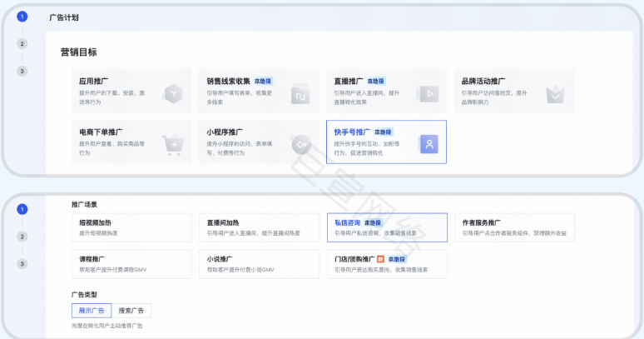Click the shopping cart icon in 电商下单推广 card
The image size is (644, 339).
click(173, 145)
